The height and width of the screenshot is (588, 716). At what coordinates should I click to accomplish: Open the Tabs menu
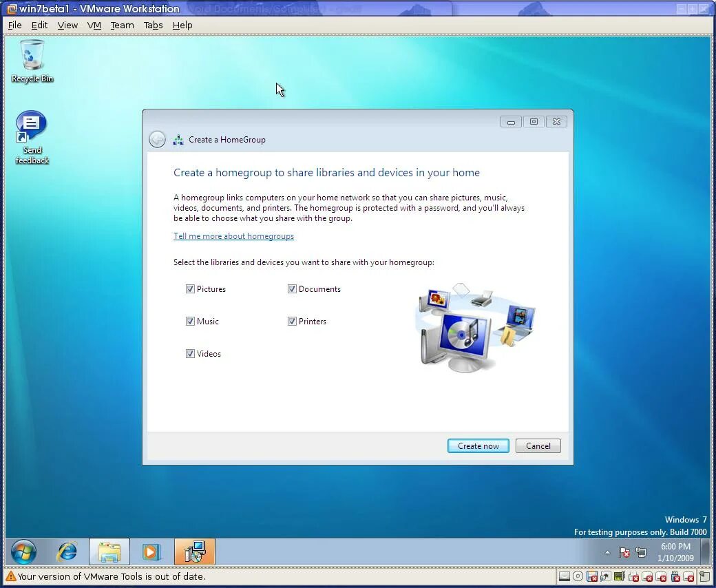(x=153, y=25)
